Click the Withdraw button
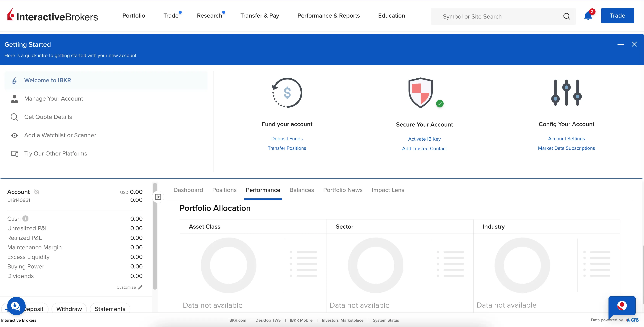The width and height of the screenshot is (644, 327). tap(69, 309)
